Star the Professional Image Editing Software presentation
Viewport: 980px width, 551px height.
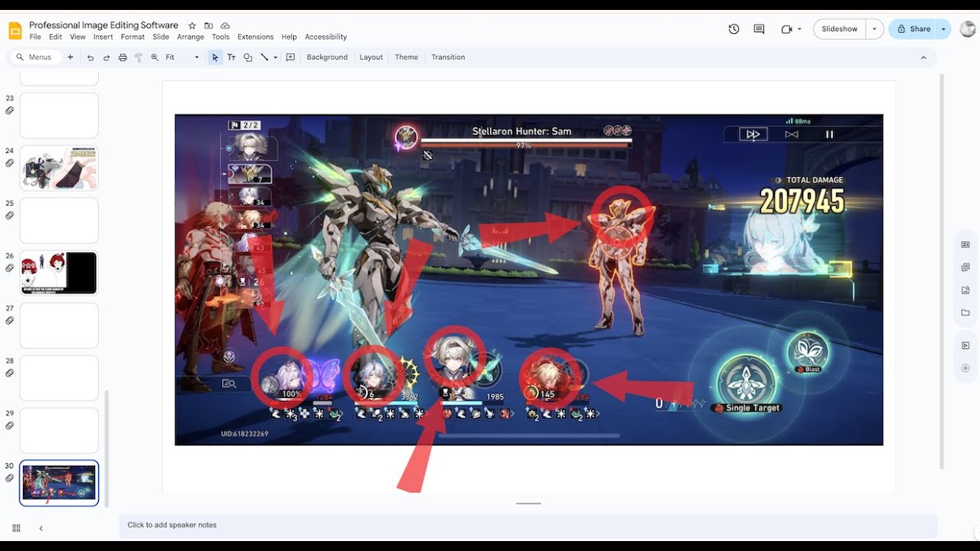tap(192, 26)
